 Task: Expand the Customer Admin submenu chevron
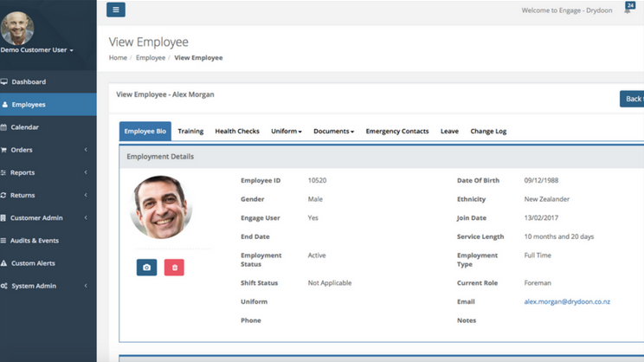(86, 217)
